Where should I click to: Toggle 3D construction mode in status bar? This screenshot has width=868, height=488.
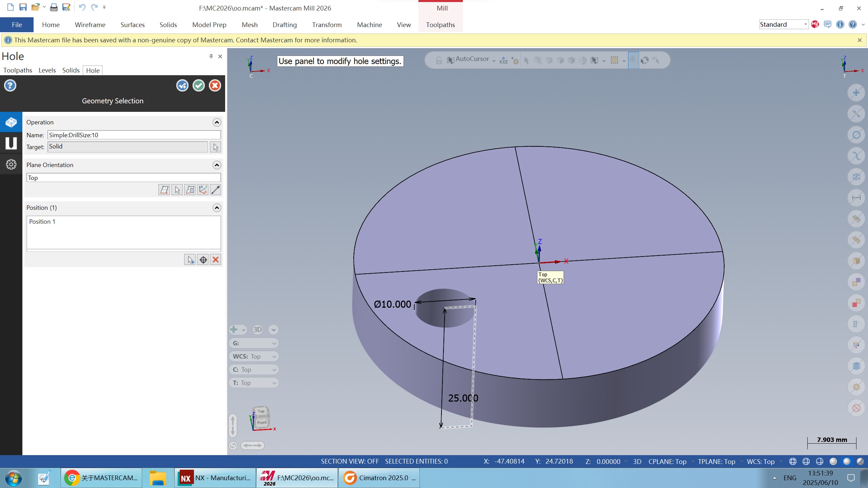click(637, 462)
